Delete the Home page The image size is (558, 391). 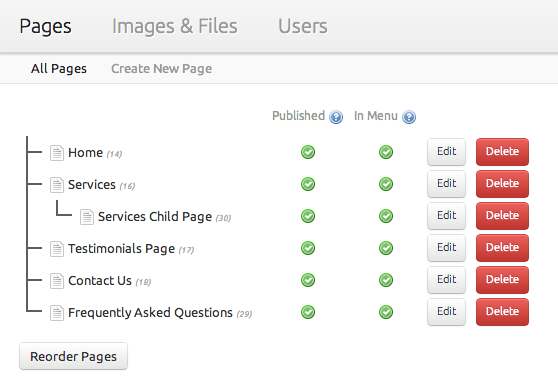coord(502,152)
